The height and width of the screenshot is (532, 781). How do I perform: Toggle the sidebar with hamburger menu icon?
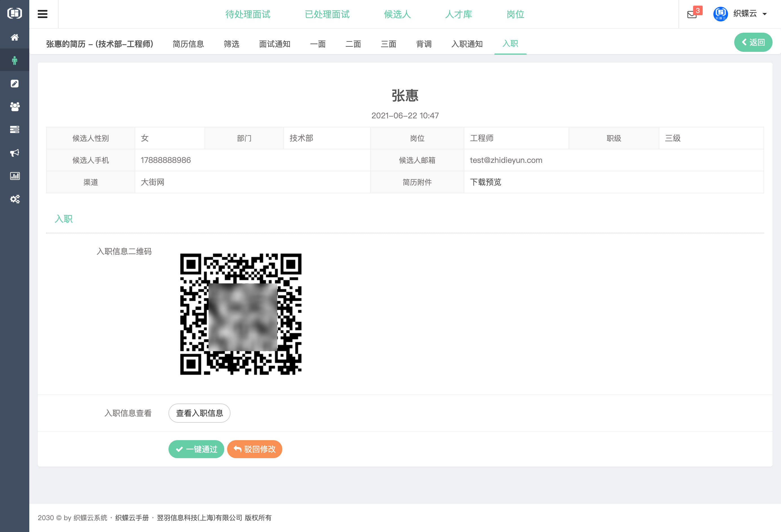coord(43,14)
